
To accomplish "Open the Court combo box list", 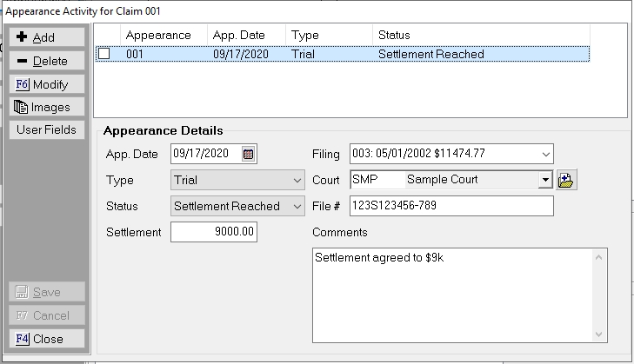I will pos(545,181).
